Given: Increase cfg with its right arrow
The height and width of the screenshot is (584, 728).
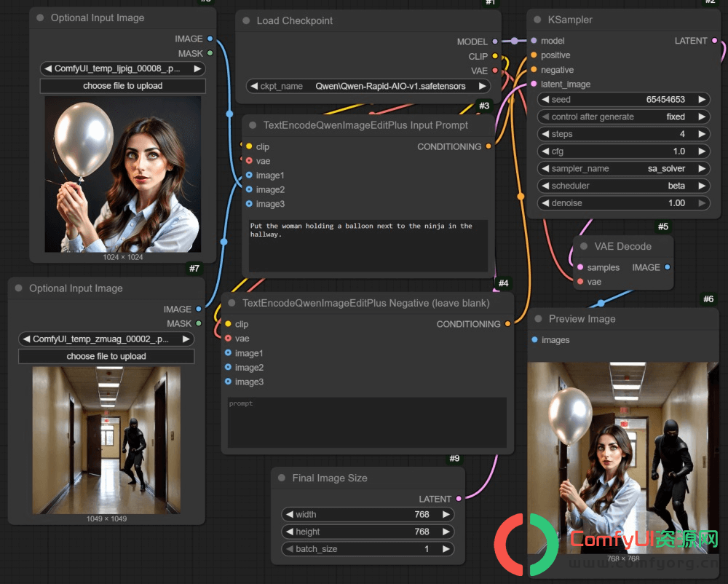Looking at the screenshot, I should [702, 151].
